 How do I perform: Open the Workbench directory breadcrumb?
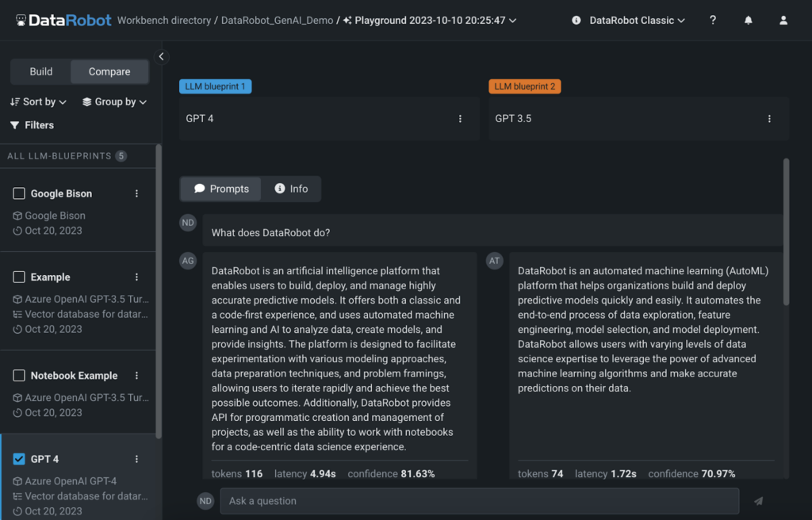click(x=164, y=20)
